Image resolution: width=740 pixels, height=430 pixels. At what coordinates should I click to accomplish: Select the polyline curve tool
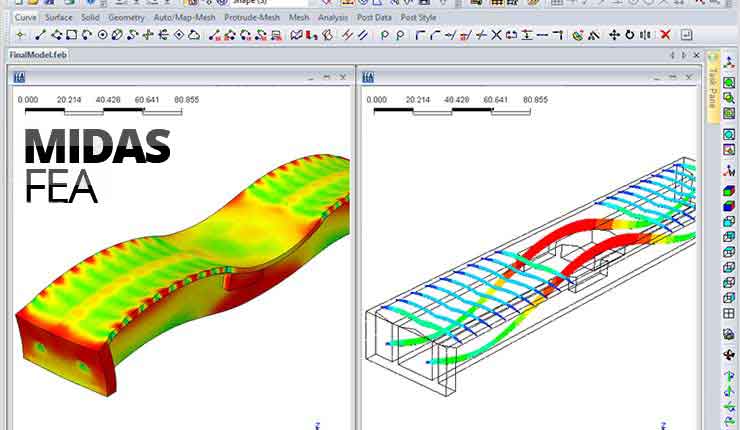coord(56,35)
